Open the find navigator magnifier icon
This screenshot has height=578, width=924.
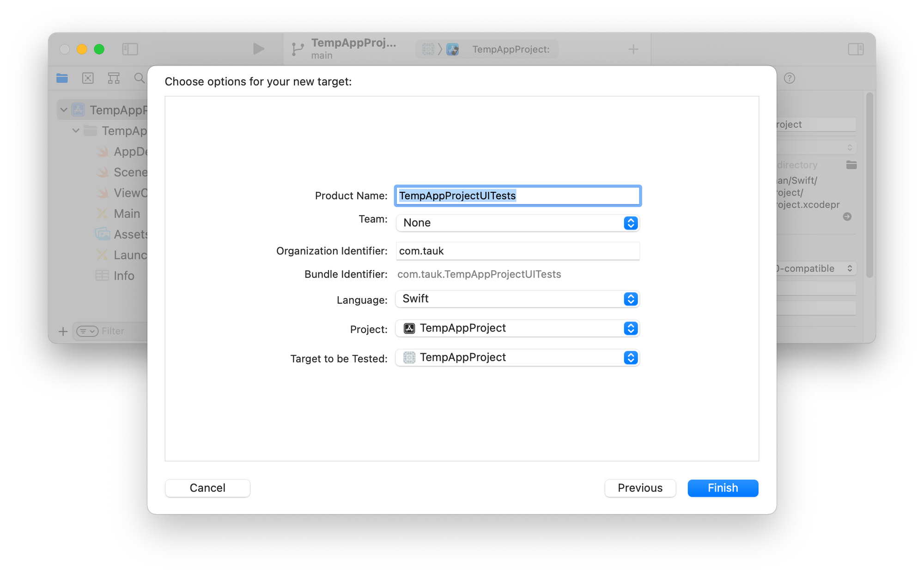click(139, 78)
